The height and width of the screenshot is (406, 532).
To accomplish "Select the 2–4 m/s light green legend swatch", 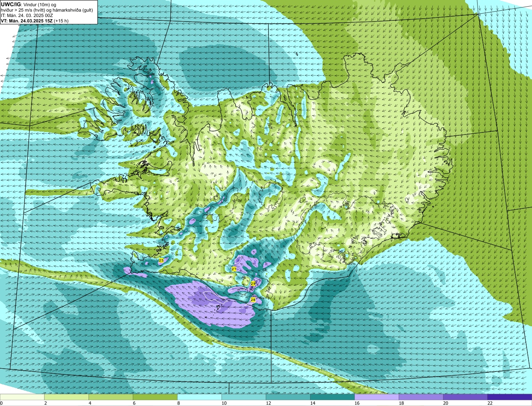I will (66, 397).
